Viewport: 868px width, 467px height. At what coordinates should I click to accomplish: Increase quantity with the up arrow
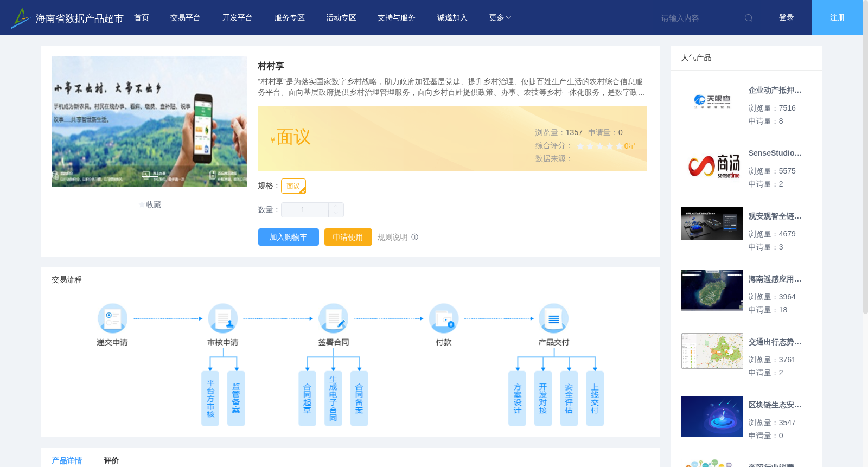coord(336,206)
